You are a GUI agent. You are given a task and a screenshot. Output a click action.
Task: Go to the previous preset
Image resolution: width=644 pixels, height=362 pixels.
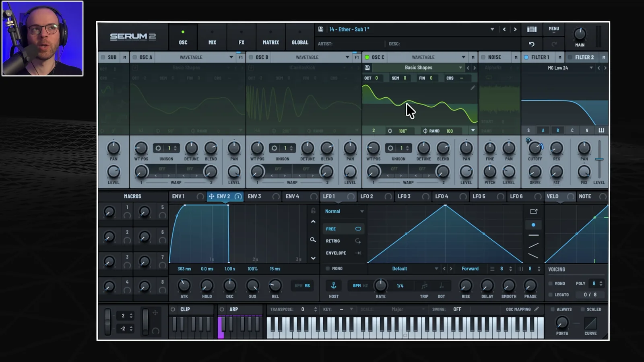(504, 29)
